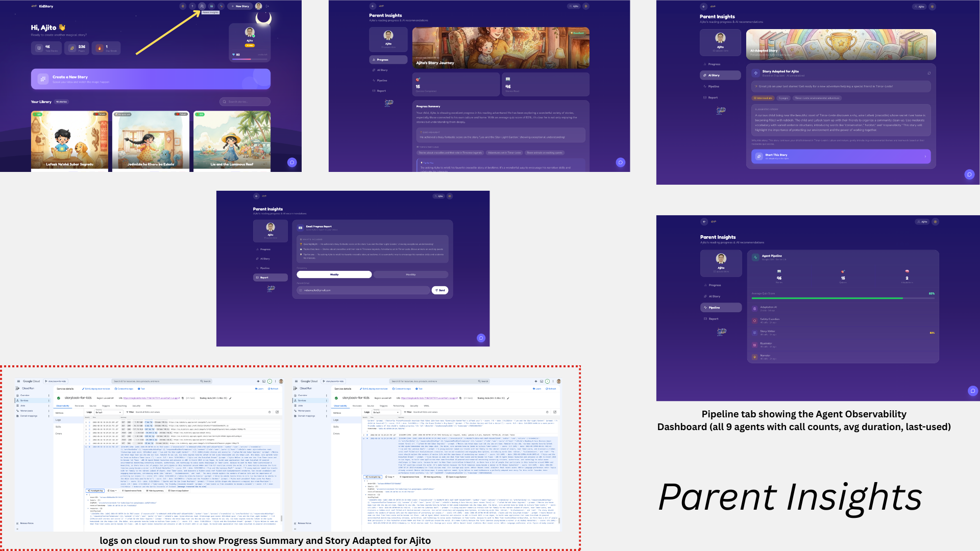Screen dimensions: 980x551
Task: Open chat bubble on Email Progress Report screen
Action: click(x=481, y=338)
